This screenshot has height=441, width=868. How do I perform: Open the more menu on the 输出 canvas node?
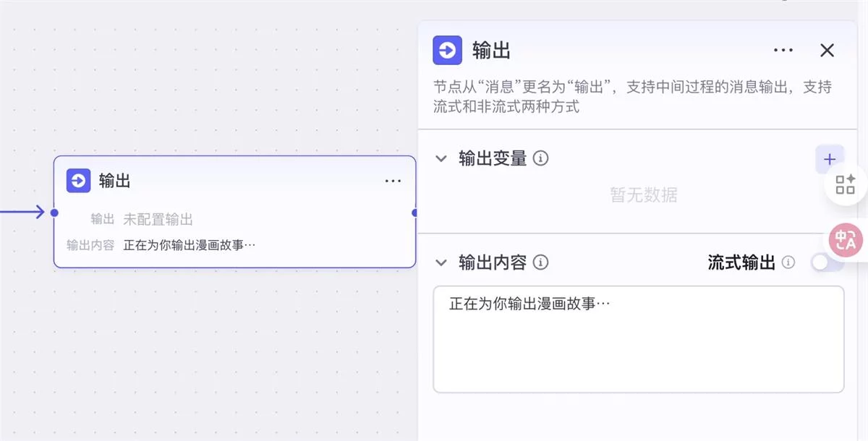(393, 181)
